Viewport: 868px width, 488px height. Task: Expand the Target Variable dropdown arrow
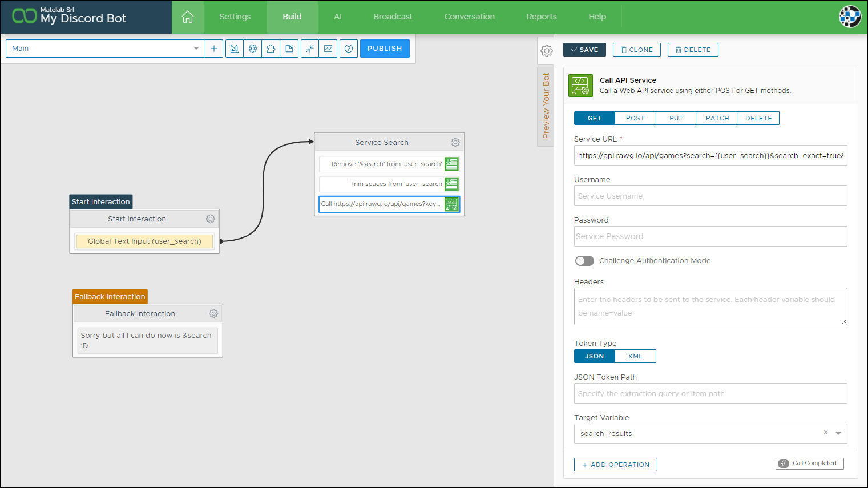pos(838,433)
